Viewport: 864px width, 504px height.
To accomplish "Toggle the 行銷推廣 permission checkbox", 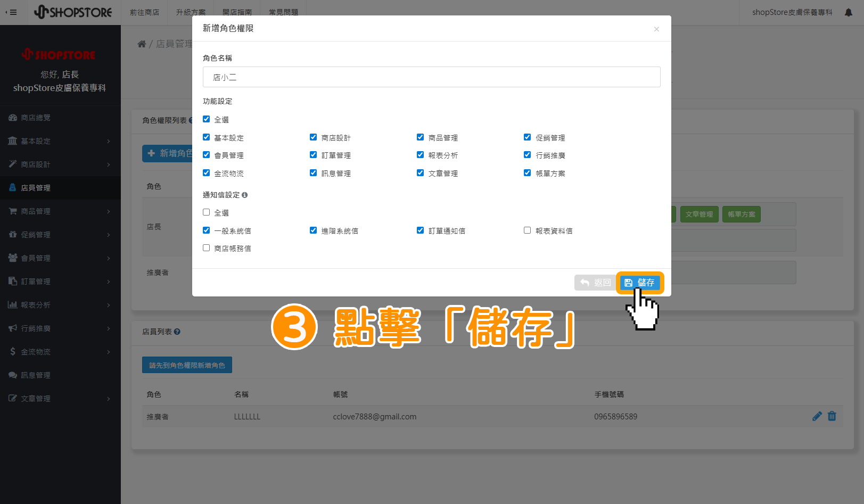I will click(528, 155).
